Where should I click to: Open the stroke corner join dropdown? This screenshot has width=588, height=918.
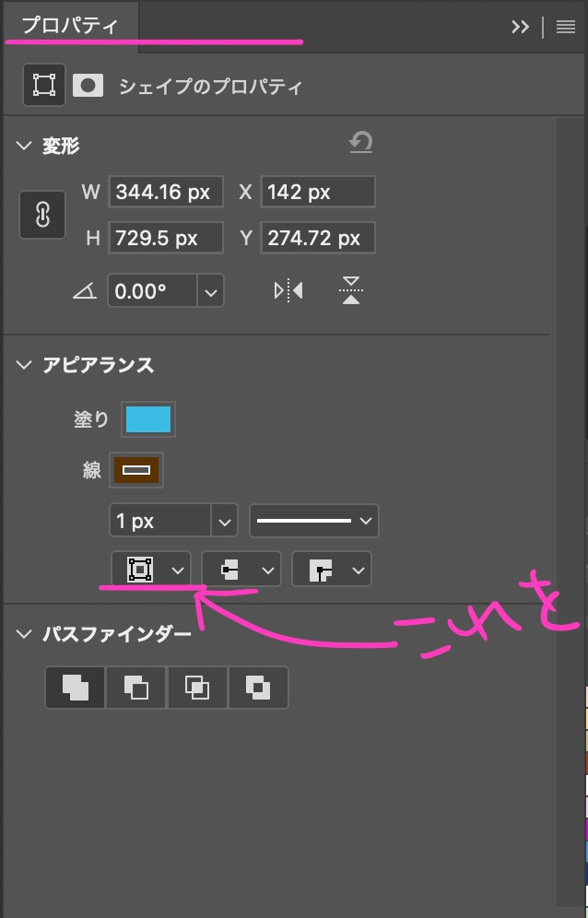pyautogui.click(x=332, y=569)
